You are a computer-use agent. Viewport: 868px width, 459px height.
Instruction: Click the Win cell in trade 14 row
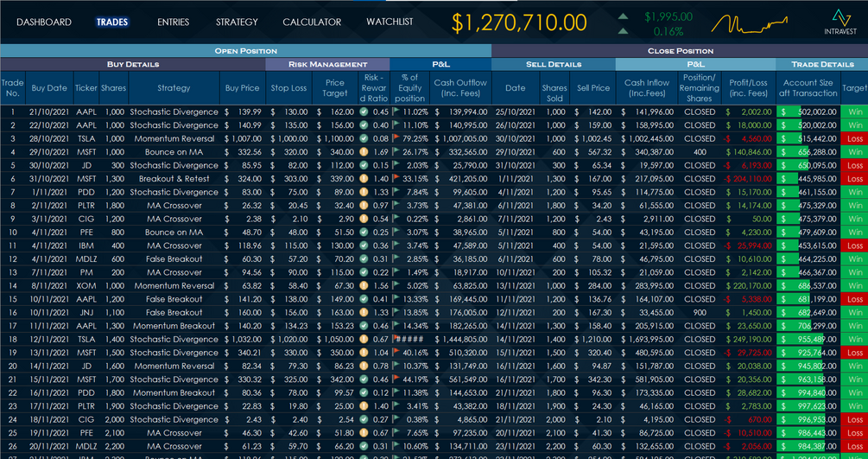tap(855, 285)
